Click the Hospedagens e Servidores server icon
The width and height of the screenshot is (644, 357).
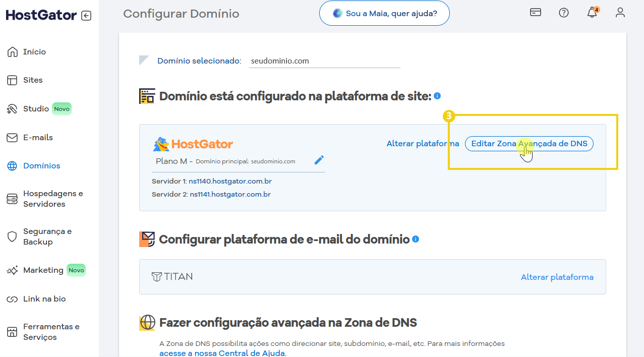coord(12,199)
